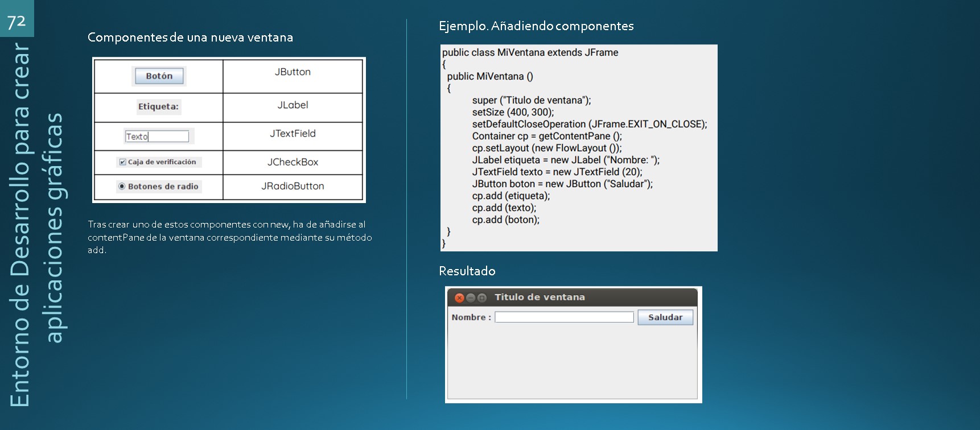The width and height of the screenshot is (980, 430).
Task: Check the "Caja de verificación" checkbox
Action: 122,162
